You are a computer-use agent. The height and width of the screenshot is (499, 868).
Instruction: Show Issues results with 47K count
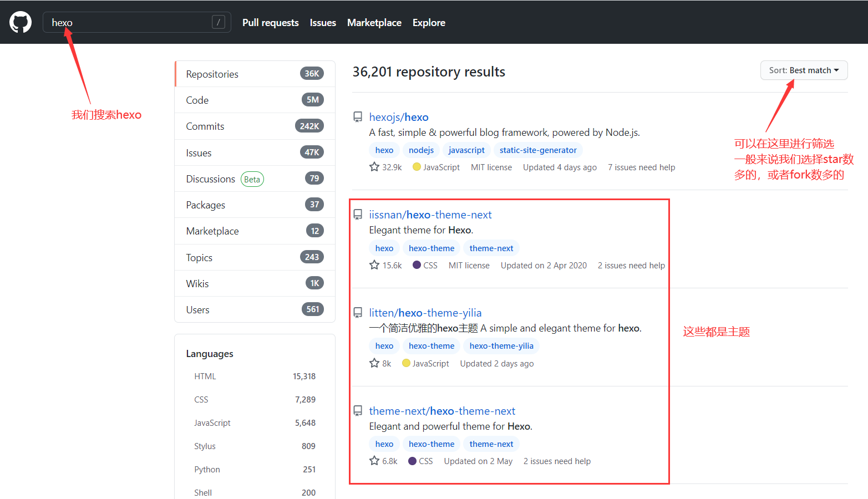click(255, 152)
